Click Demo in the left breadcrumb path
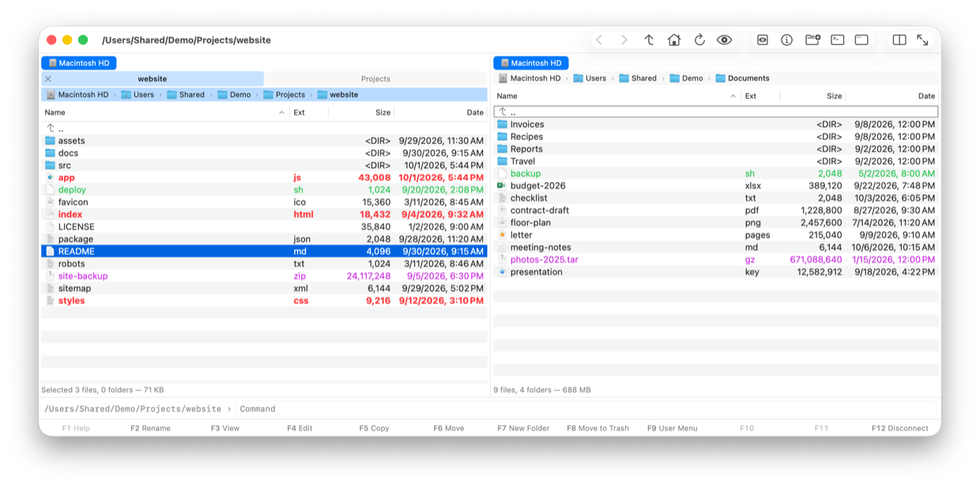 (x=235, y=94)
